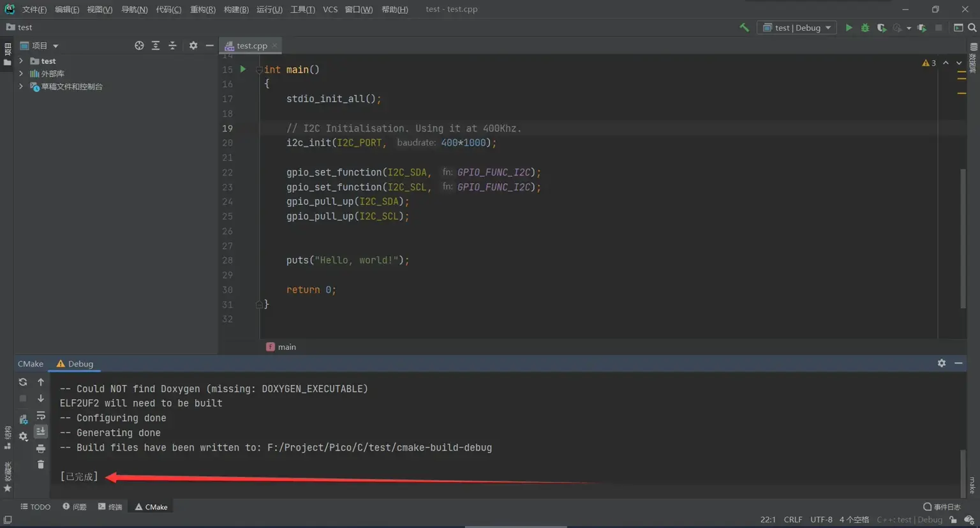Click the UTF-8 encoding in status bar

point(821,520)
